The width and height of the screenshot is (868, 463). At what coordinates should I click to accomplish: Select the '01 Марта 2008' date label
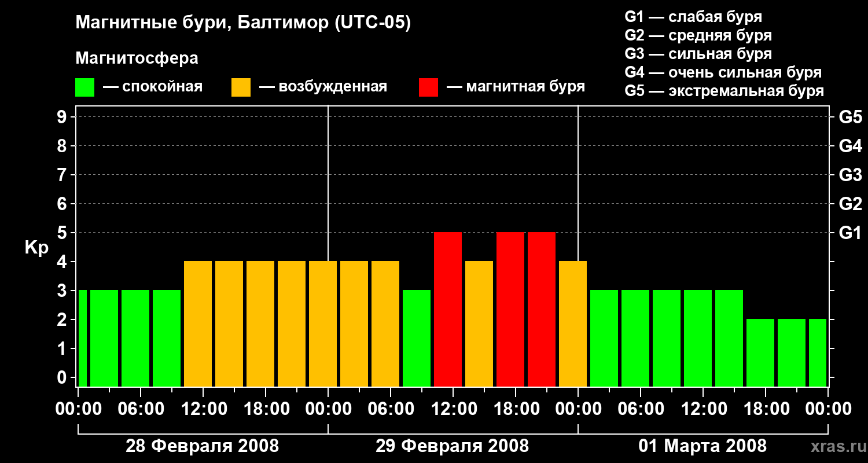pos(702,446)
